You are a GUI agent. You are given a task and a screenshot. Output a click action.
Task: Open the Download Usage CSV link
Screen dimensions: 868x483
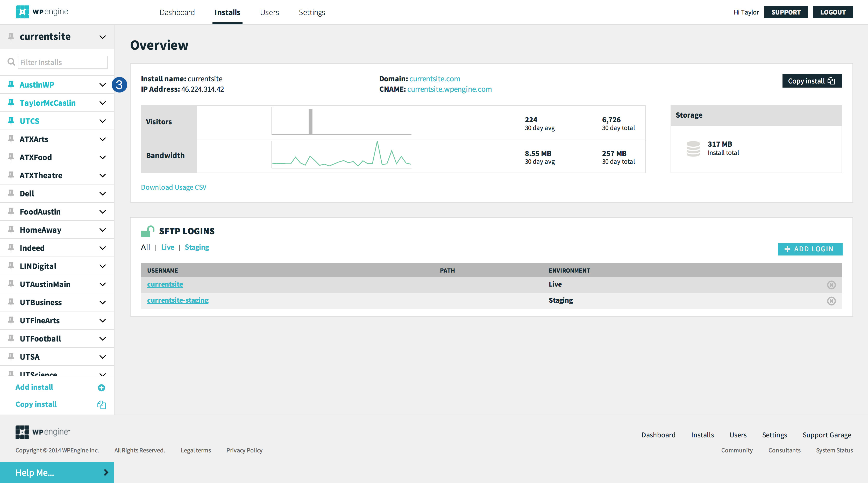click(174, 187)
